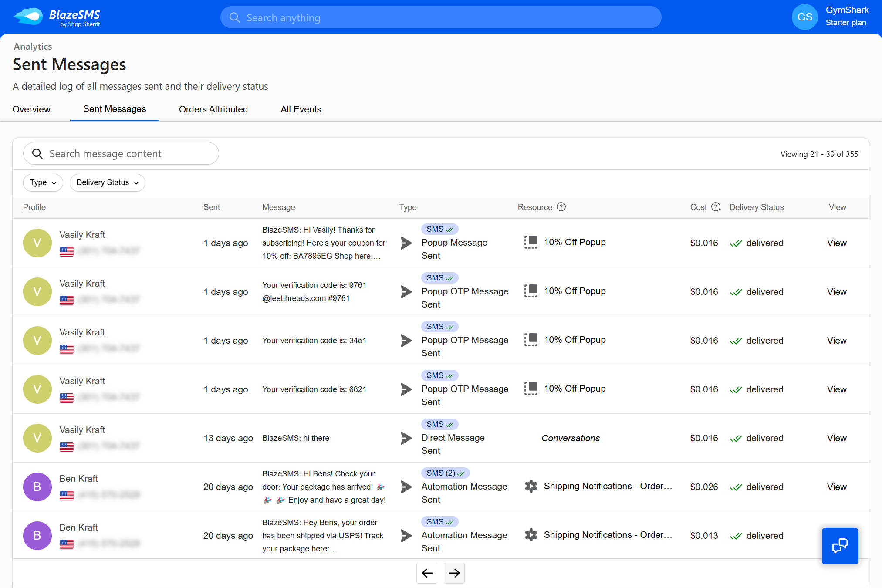Click delivered checkmark in code 6821 row
Viewport: 882px width, 588px height.
736,389
